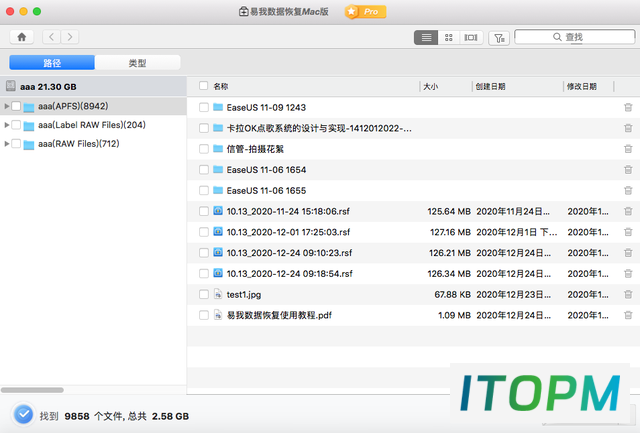Select the aaa 21.30 GB drive row

[93, 87]
